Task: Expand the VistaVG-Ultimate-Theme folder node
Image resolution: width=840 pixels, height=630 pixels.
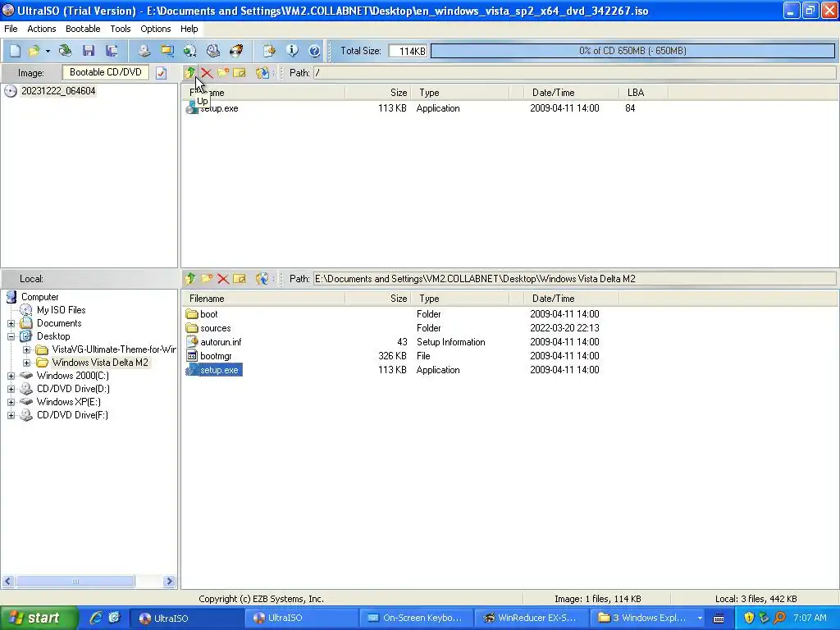Action: click(x=26, y=349)
